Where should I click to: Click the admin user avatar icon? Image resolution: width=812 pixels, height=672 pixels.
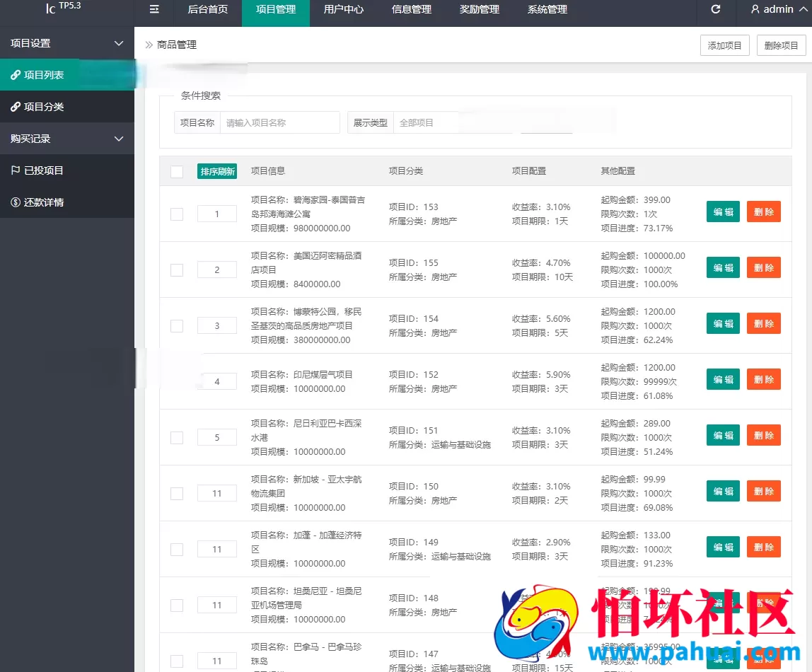click(755, 9)
